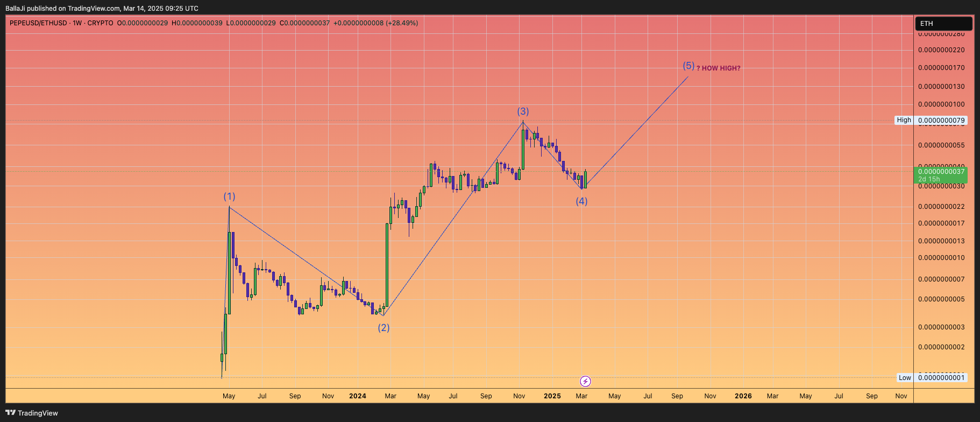Click the Low price label 0.0000000001
Screen dimensions: 980x422
(x=941, y=378)
